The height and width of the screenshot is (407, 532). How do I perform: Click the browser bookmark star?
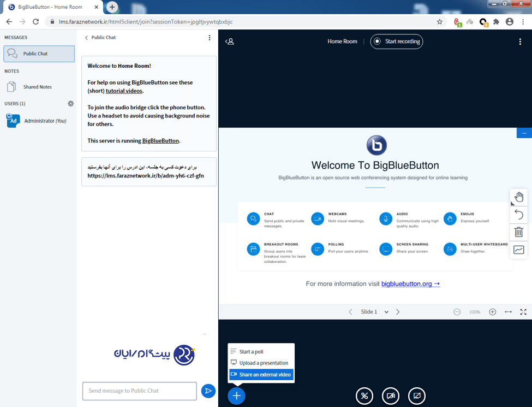[x=440, y=22]
